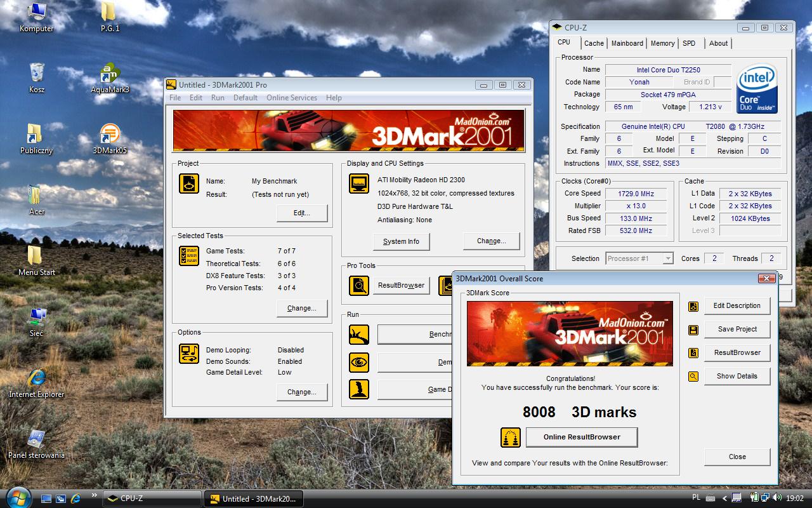Open the Help menu in 3DMark2001

(334, 98)
